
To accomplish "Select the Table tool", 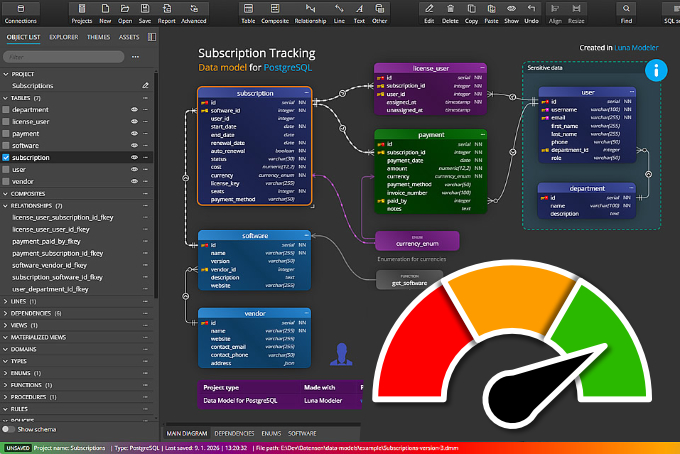I will coord(248,13).
